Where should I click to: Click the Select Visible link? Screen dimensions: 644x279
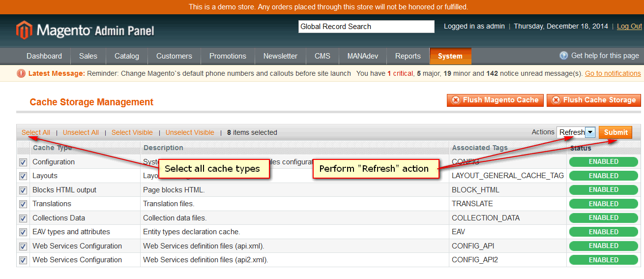(132, 132)
